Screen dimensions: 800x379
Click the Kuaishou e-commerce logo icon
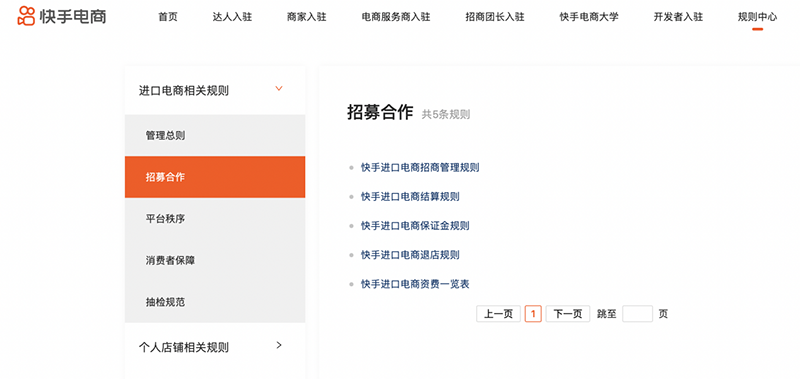[26, 16]
